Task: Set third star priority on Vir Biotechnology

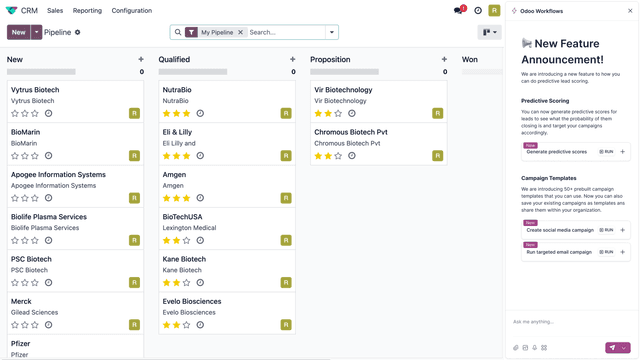Action: click(x=338, y=113)
